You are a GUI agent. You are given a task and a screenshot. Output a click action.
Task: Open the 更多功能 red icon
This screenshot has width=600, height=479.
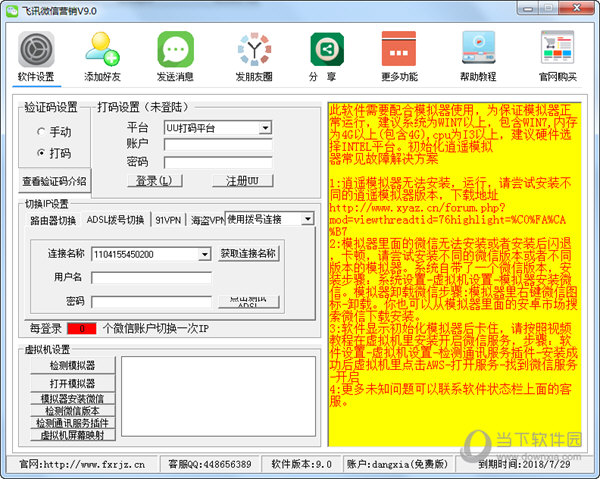coord(399,49)
